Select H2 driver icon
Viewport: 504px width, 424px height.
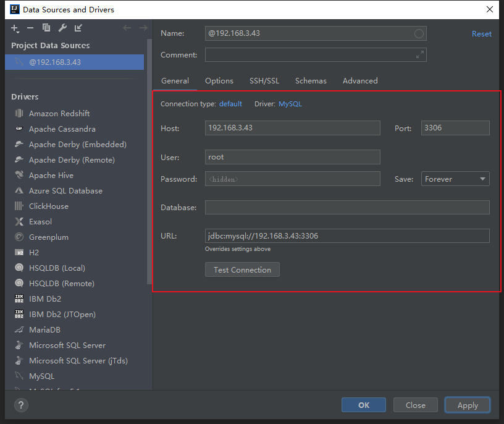click(19, 253)
